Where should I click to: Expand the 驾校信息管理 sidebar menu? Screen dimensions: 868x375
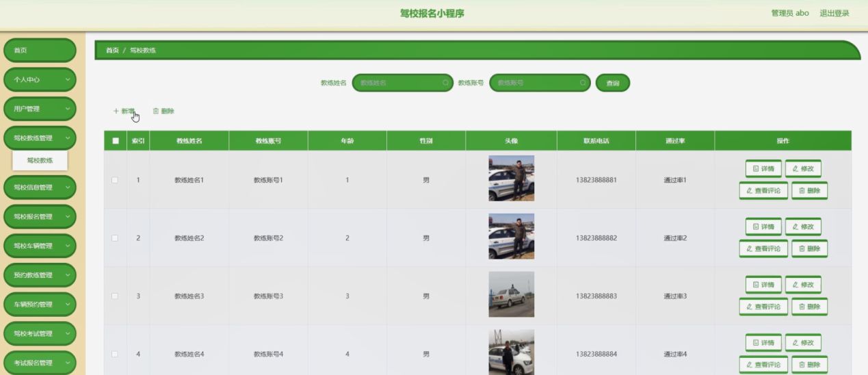[x=40, y=187]
